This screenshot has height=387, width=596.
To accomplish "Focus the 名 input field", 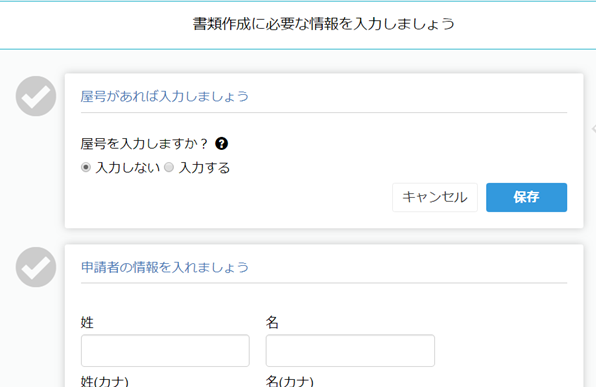I will [x=350, y=351].
